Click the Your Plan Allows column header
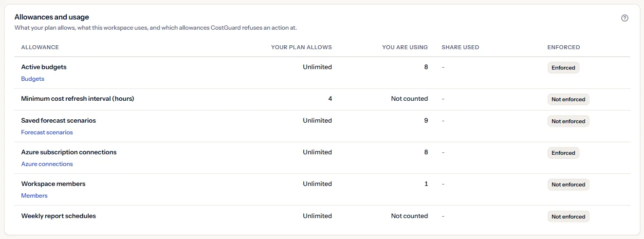This screenshot has width=644, height=239. pos(301,47)
